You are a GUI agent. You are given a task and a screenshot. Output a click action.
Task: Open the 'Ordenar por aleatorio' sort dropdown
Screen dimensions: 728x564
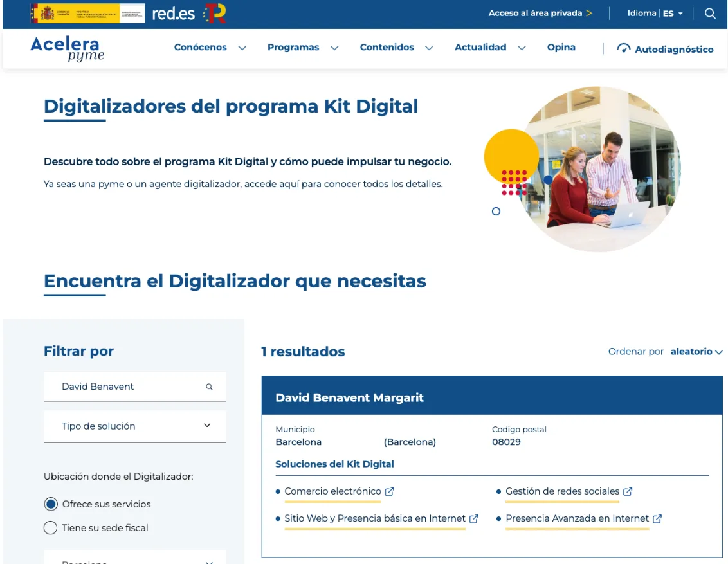[x=696, y=352]
